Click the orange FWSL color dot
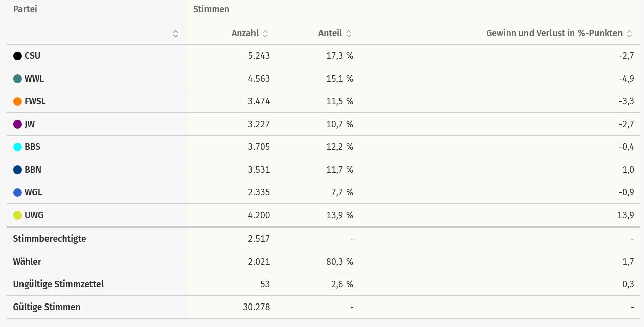 pyautogui.click(x=17, y=101)
